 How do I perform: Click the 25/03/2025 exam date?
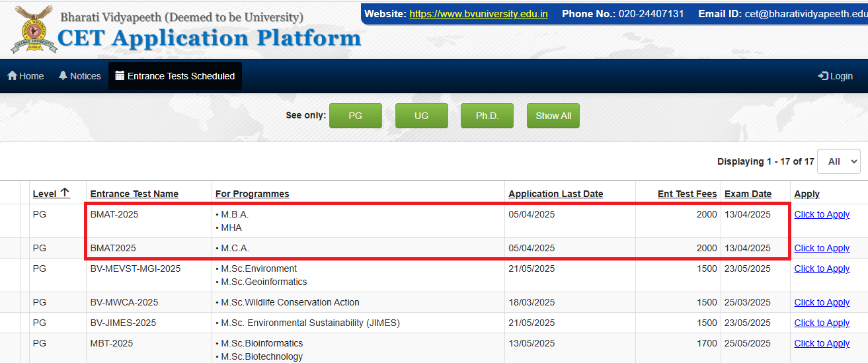pyautogui.click(x=748, y=302)
